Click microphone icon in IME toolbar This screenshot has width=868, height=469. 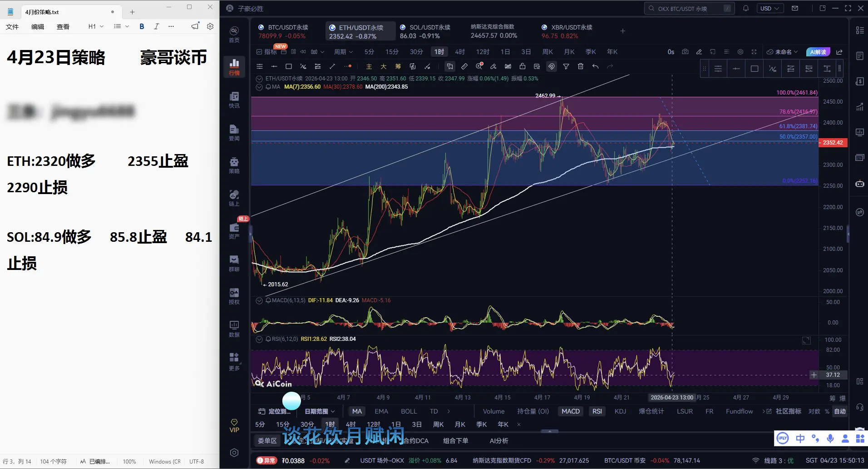[x=830, y=439]
